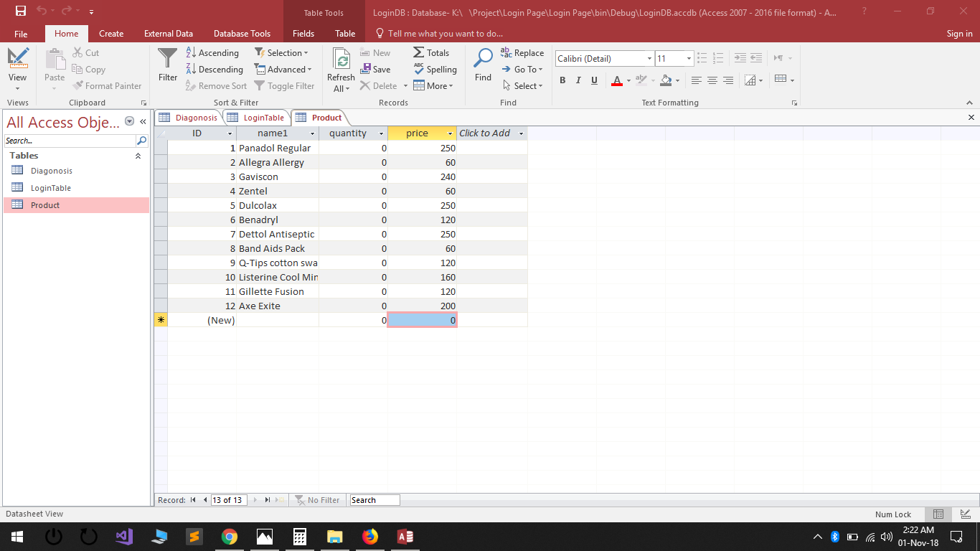Click the Filter funnel icon

167,65
